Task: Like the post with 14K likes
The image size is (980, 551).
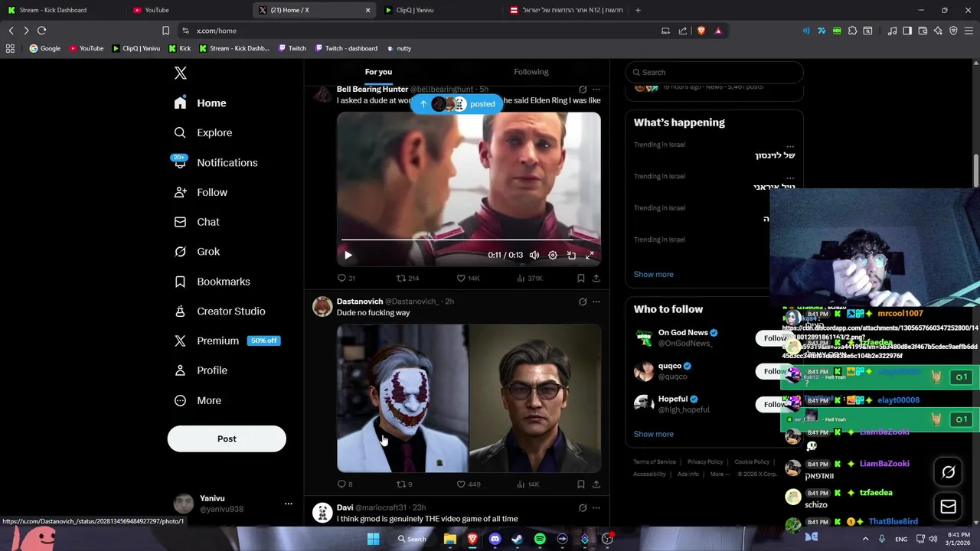Action: tap(468, 278)
